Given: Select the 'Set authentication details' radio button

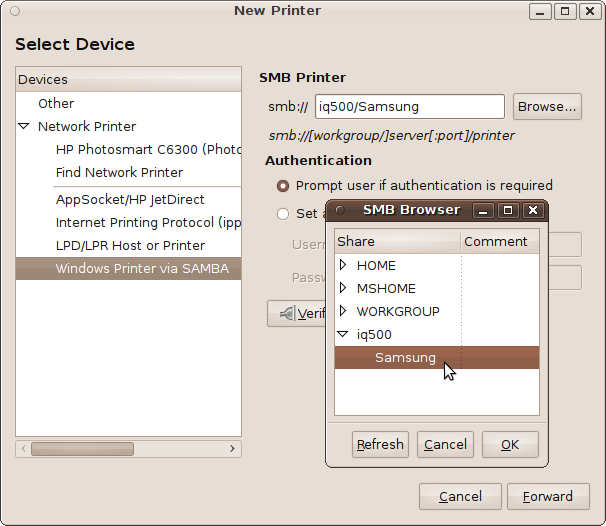Looking at the screenshot, I should (x=283, y=214).
